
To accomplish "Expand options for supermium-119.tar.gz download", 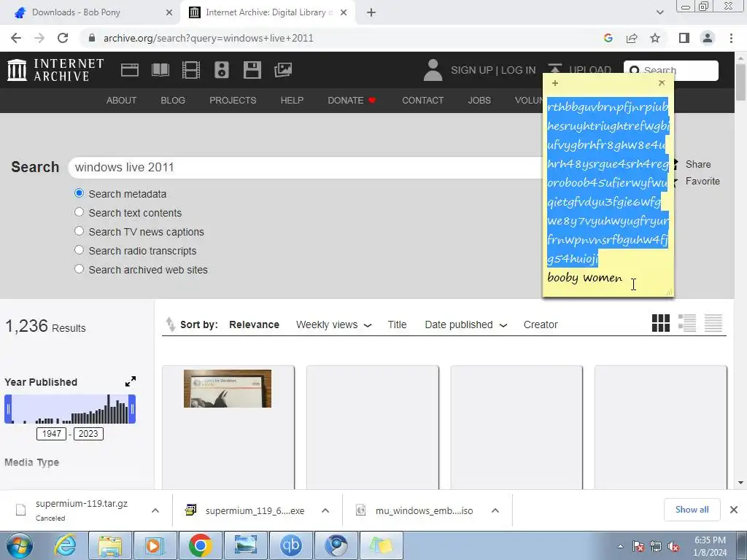I will [155, 510].
